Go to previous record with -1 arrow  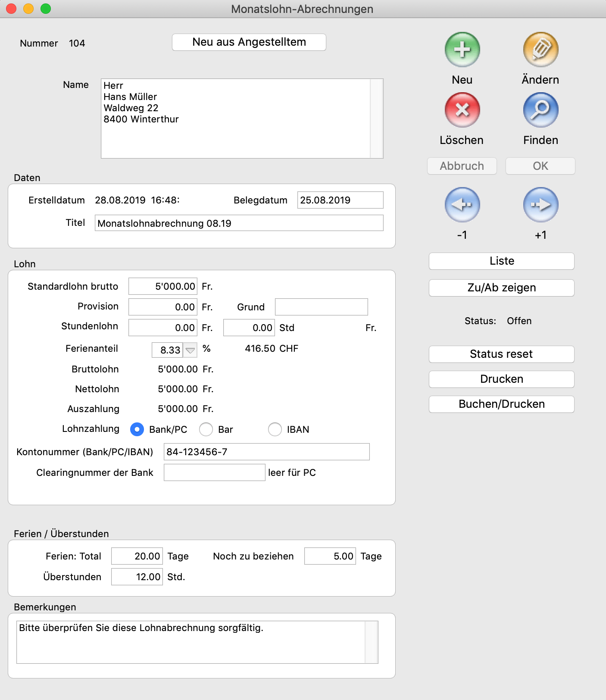[462, 205]
